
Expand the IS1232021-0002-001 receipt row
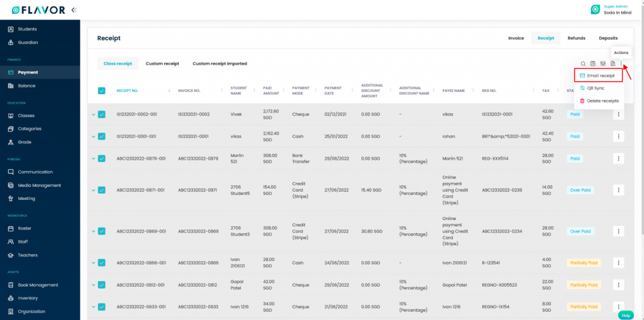pos(93,114)
